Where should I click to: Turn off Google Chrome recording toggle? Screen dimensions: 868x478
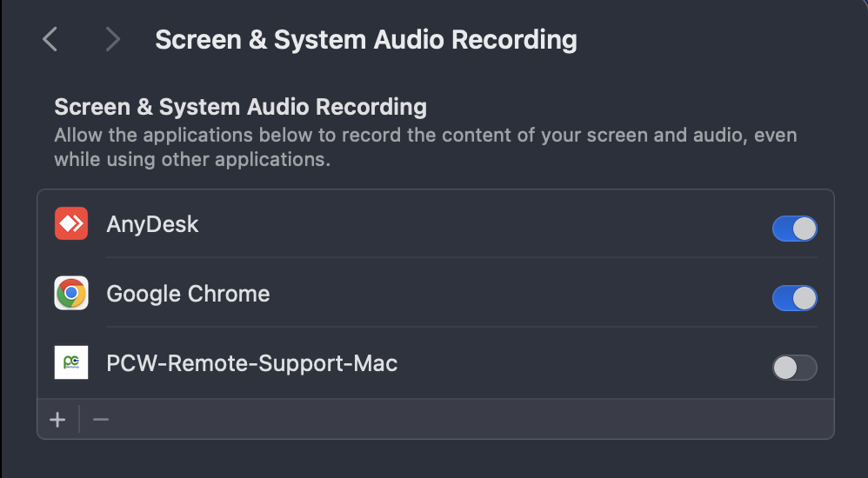pos(795,298)
